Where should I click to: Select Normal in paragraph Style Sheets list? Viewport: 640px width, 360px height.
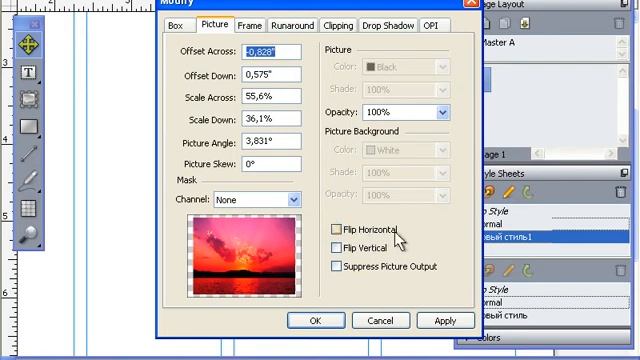[x=556, y=224]
